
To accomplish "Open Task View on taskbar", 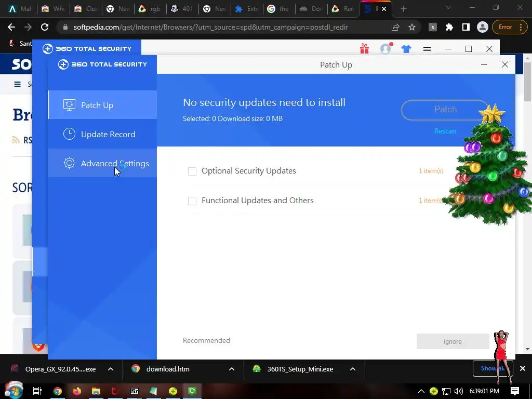I will 37,391.
